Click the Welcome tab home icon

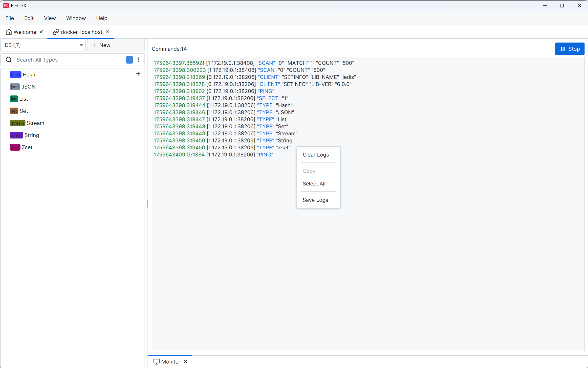pos(9,32)
